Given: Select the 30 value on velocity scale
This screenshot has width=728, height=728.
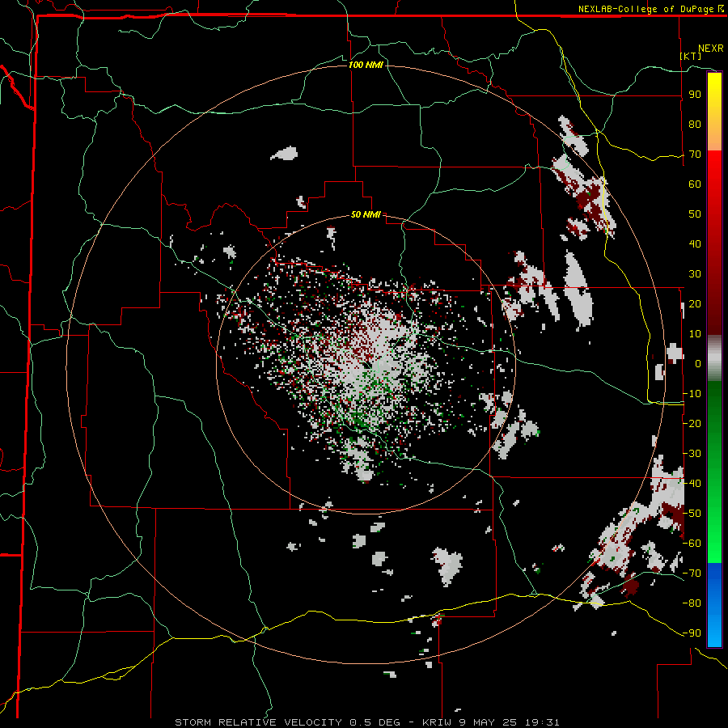Looking at the screenshot, I should [695, 274].
